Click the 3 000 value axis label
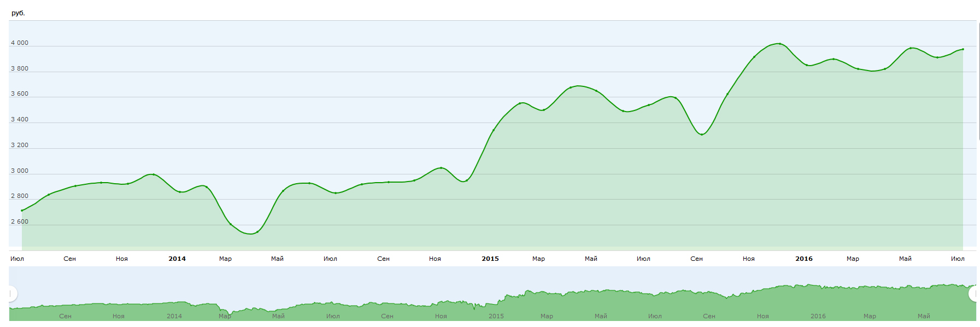This screenshot has height=327, width=980. coord(20,171)
